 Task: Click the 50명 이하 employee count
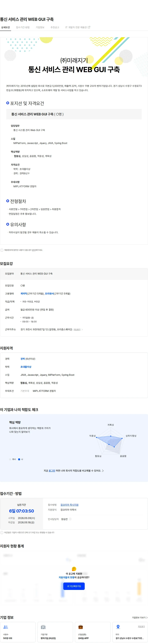pyautogui.click(x=8, y=638)
